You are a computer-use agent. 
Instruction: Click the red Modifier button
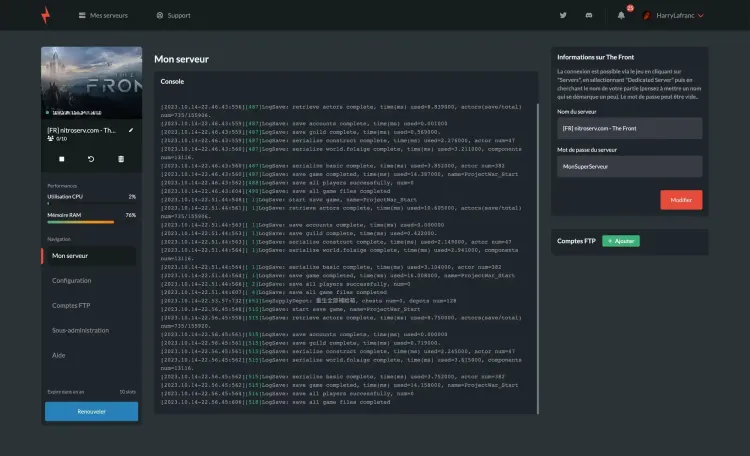pyautogui.click(x=681, y=200)
